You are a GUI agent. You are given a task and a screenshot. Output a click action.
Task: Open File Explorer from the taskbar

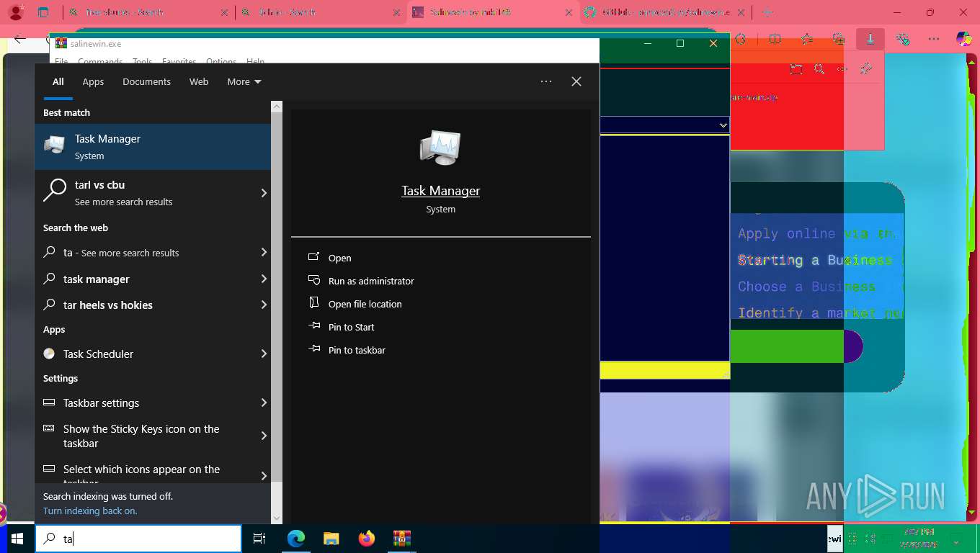pyautogui.click(x=331, y=539)
